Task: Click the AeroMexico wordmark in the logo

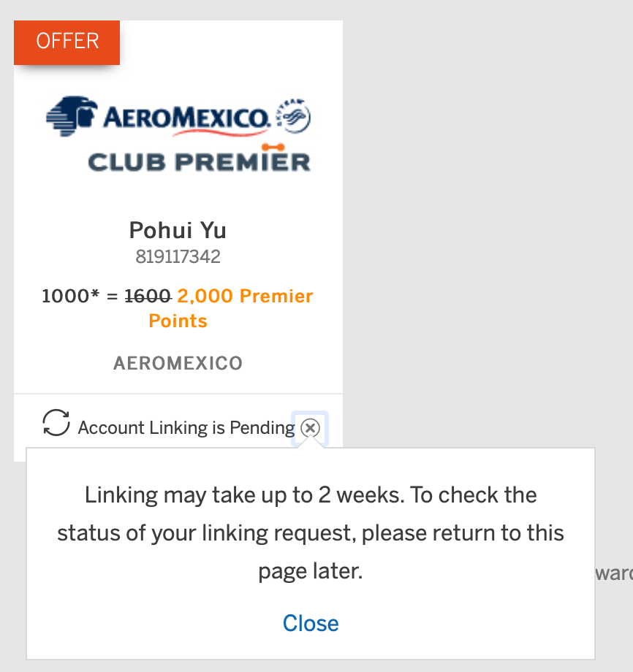Action: (185, 118)
